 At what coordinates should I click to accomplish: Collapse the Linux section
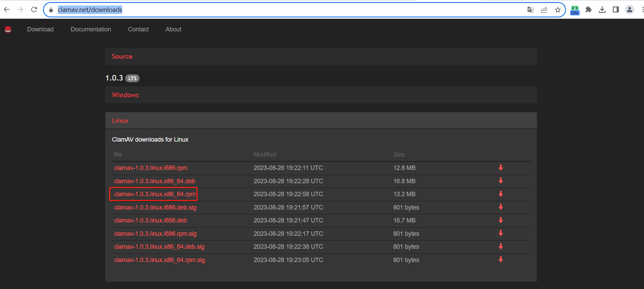click(321, 120)
